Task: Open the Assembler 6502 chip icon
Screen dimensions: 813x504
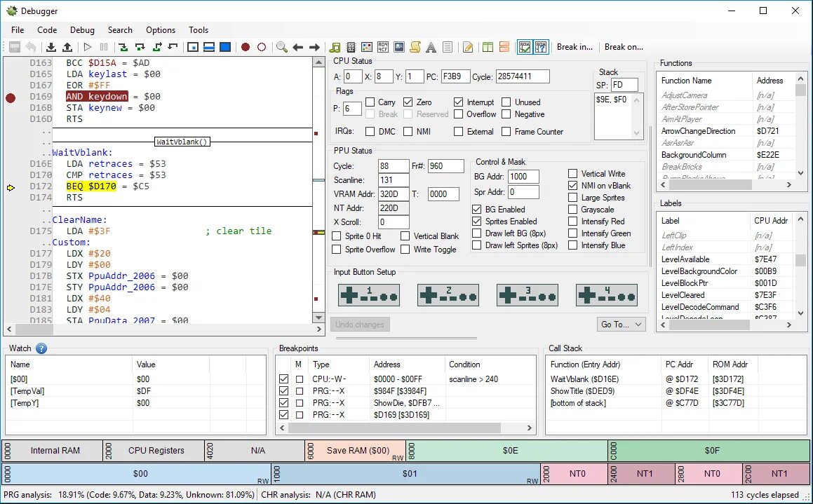Action: (351, 47)
